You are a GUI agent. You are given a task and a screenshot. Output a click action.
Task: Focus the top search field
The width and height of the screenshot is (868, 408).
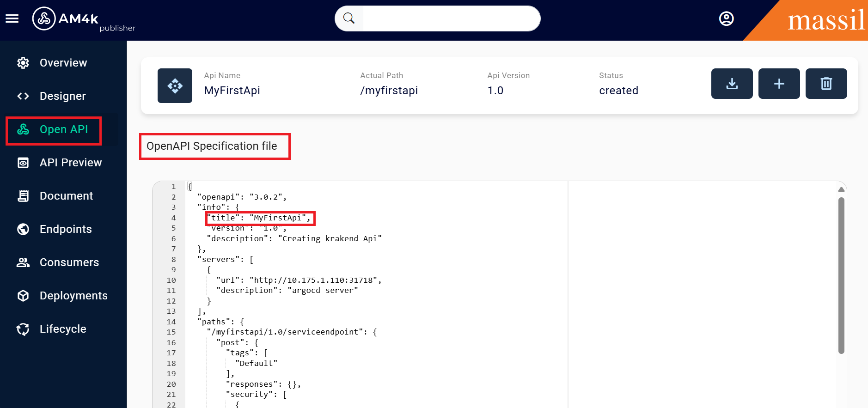451,18
